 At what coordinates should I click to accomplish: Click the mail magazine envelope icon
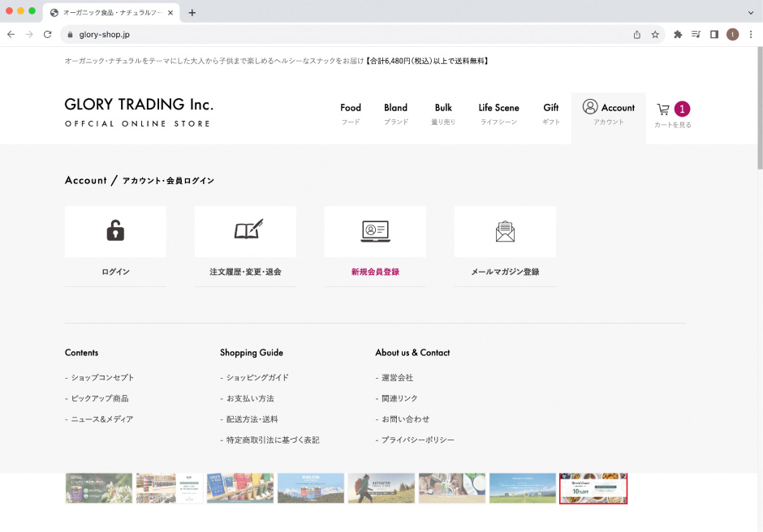tap(505, 231)
